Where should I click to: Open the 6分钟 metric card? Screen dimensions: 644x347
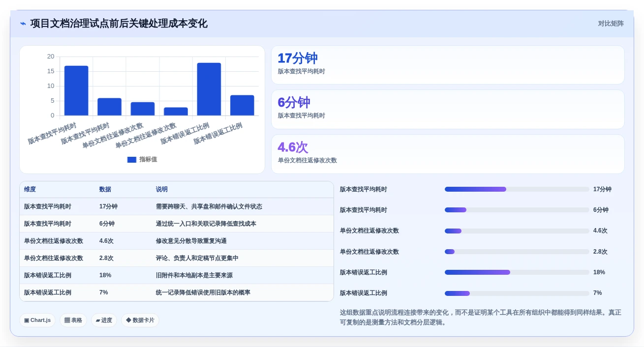(x=448, y=109)
